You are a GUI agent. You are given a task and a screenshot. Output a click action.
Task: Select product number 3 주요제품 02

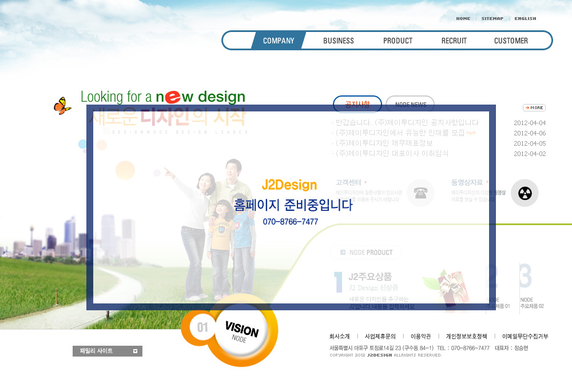pyautogui.click(x=532, y=287)
